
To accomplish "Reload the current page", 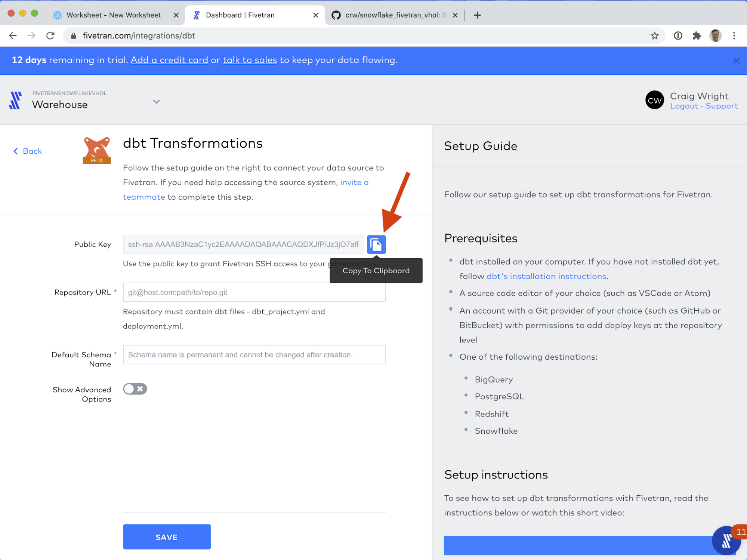I will 50,36.
